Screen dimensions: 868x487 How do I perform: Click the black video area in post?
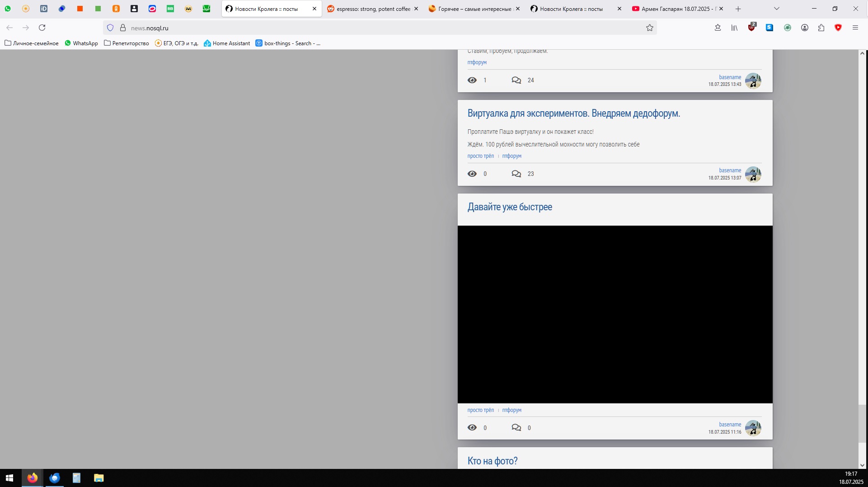point(615,314)
